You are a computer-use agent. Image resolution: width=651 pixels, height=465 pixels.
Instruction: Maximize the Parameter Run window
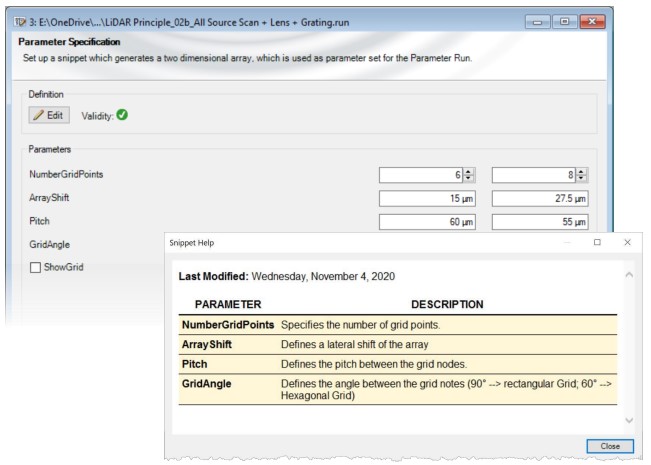pyautogui.click(x=565, y=22)
